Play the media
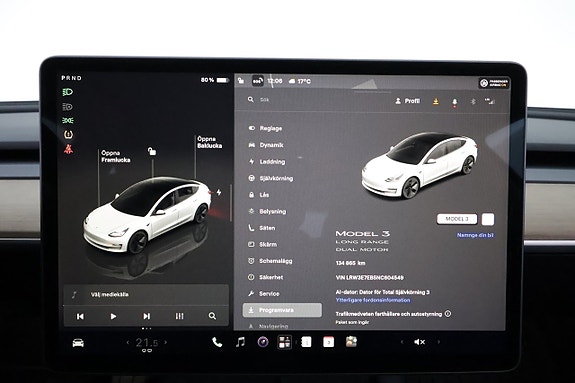The height and width of the screenshot is (383, 575). coord(113,316)
